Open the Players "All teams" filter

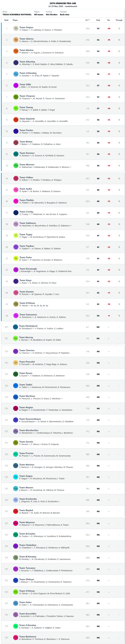[x=39, y=15]
